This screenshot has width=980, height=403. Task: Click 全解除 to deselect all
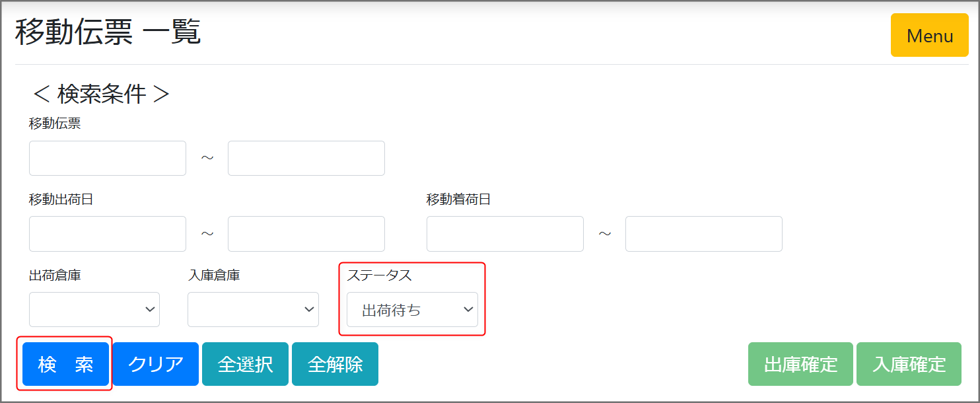point(335,364)
